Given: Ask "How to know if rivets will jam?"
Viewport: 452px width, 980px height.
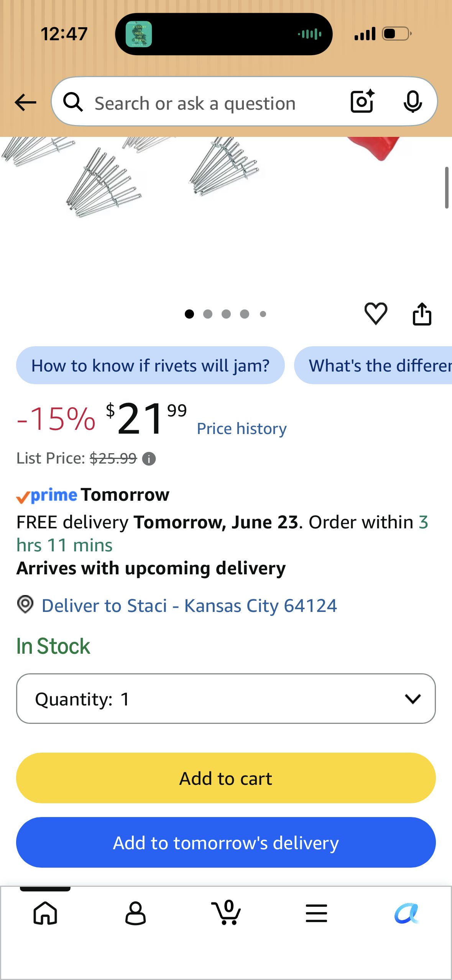Looking at the screenshot, I should (150, 365).
